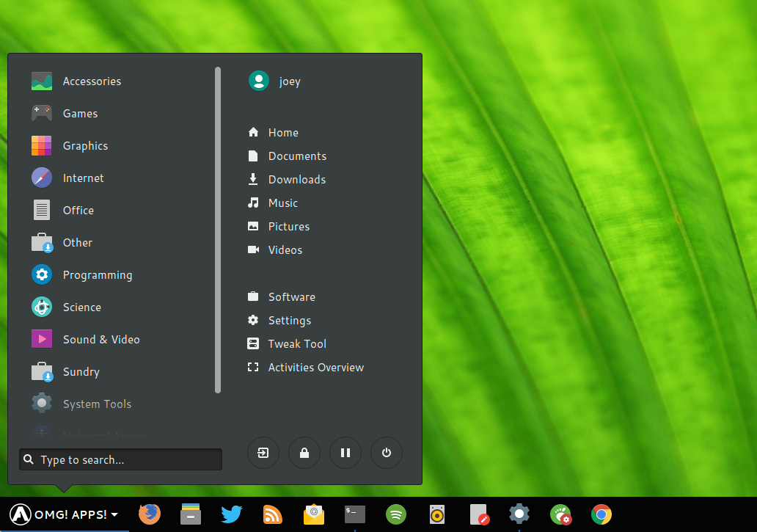Open Tweak Tool from the menu
Viewport: 757px width, 532px height.
[296, 344]
